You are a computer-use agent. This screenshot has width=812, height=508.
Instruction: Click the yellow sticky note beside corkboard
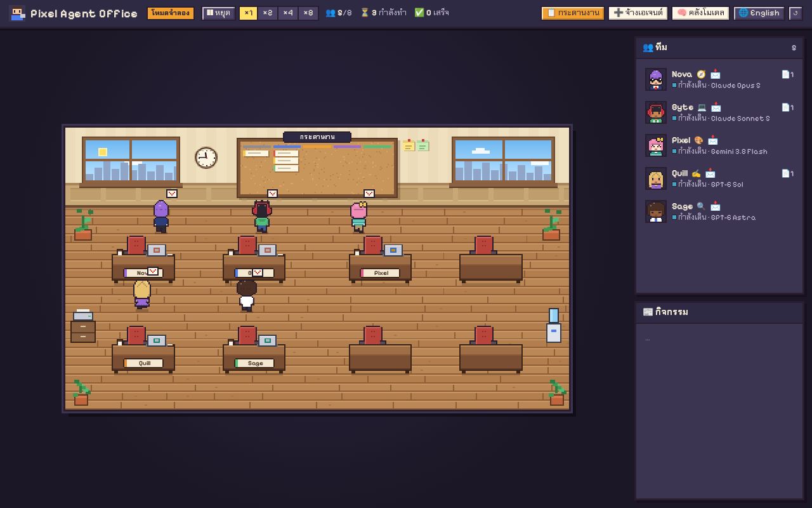click(x=409, y=145)
